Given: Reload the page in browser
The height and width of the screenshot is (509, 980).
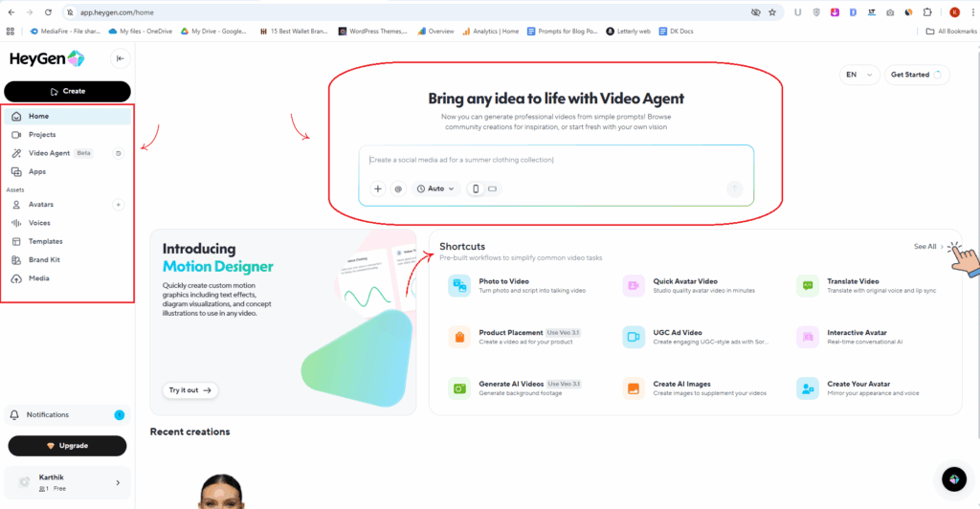Looking at the screenshot, I should 48,11.
